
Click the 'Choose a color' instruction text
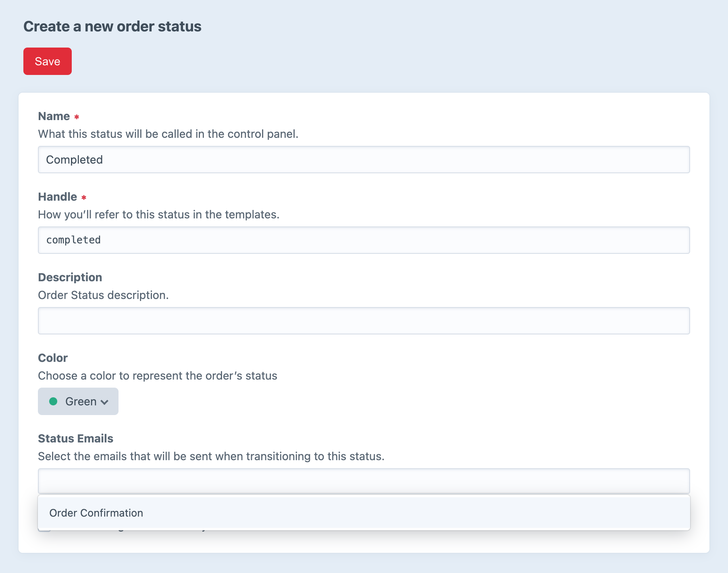tap(158, 376)
